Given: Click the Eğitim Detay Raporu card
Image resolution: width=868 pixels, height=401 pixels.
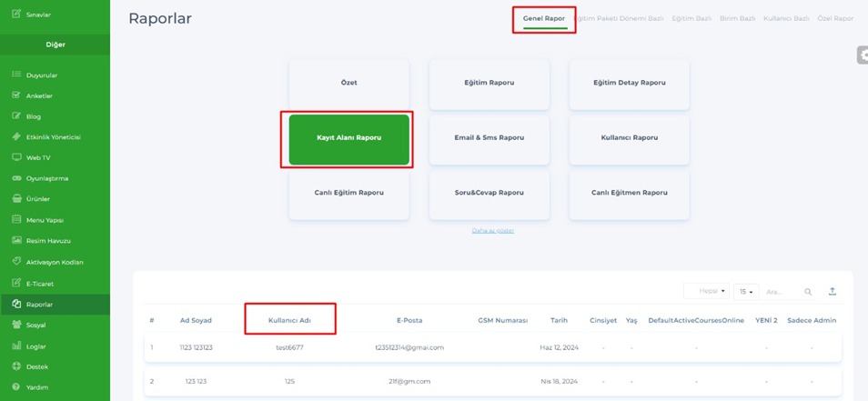Looking at the screenshot, I should [629, 83].
